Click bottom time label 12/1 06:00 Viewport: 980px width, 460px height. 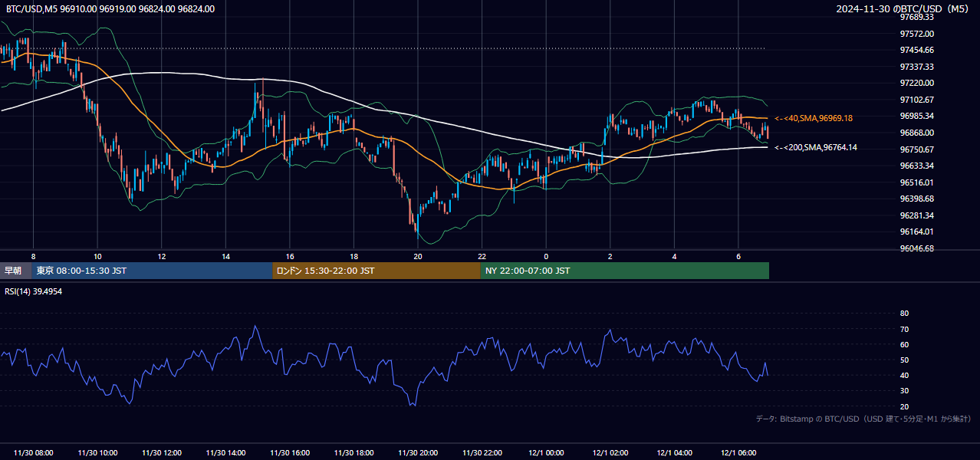tap(738, 453)
